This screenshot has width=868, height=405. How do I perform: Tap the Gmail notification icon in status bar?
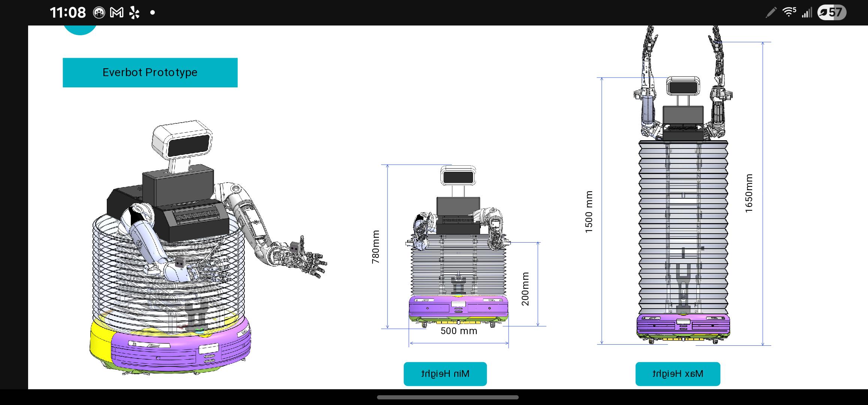tap(117, 13)
